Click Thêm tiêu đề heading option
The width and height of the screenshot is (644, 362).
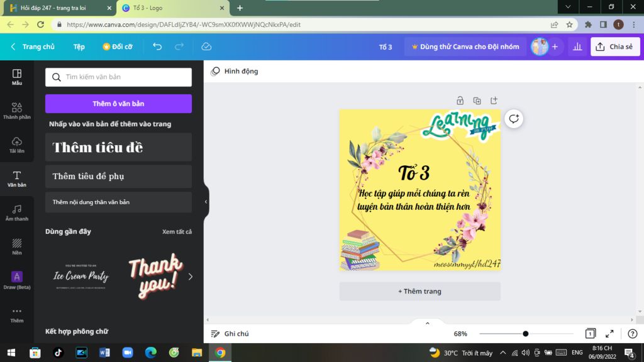click(118, 147)
